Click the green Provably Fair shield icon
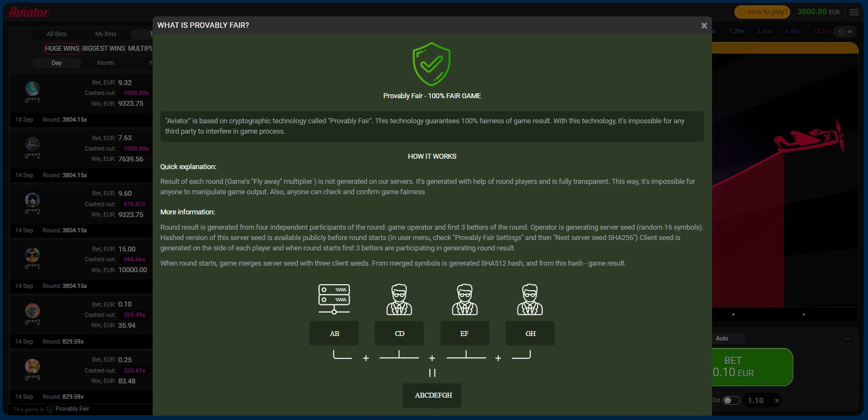This screenshot has width=868, height=420. click(x=432, y=64)
